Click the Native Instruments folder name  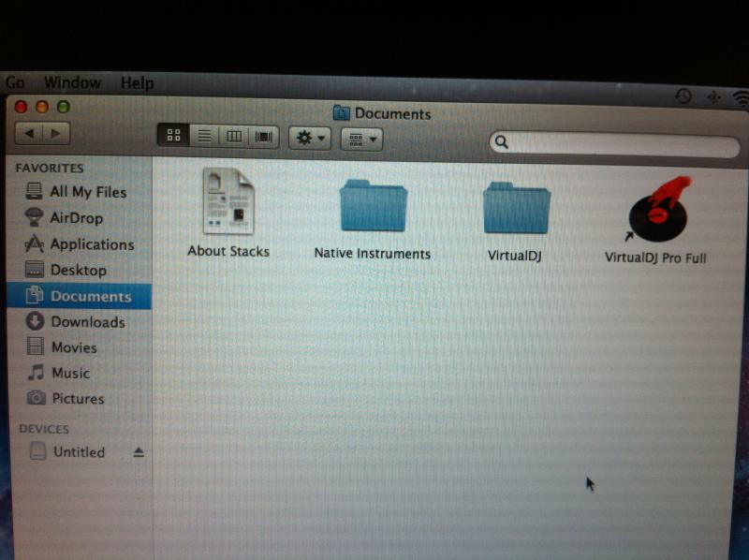tap(373, 253)
